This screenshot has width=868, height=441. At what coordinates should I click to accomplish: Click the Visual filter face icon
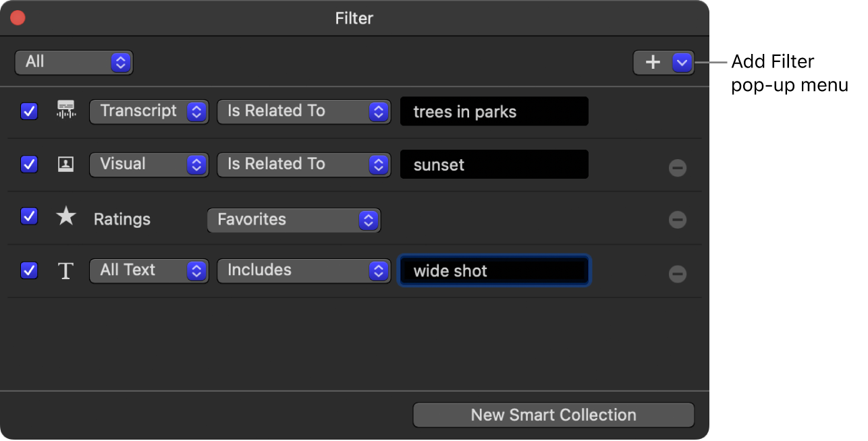65,164
